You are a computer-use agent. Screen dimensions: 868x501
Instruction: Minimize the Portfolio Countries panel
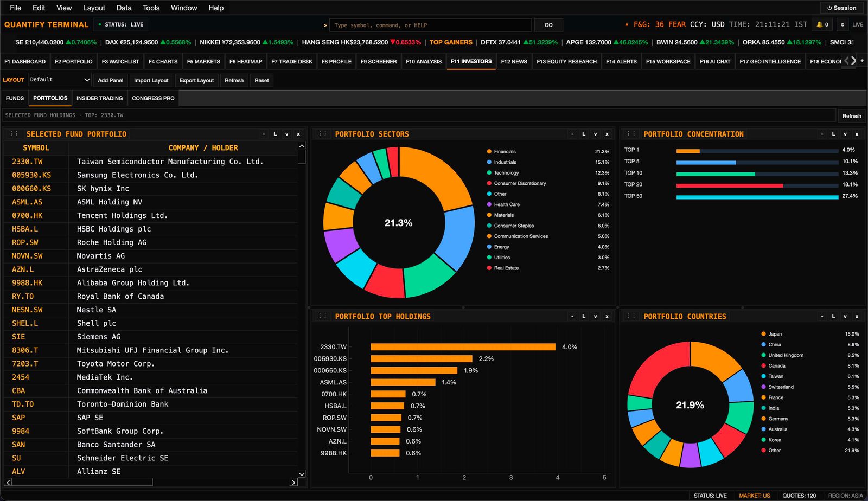pyautogui.click(x=822, y=316)
